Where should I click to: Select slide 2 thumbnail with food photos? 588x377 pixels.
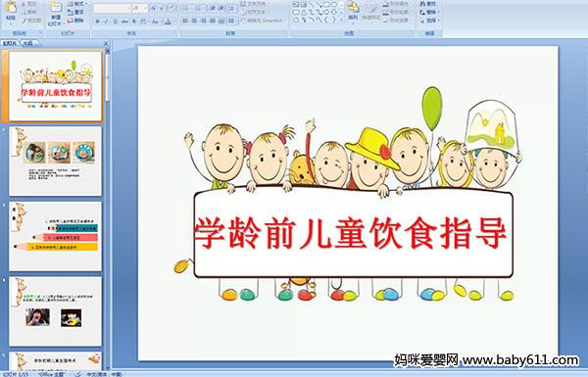pyautogui.click(x=56, y=162)
